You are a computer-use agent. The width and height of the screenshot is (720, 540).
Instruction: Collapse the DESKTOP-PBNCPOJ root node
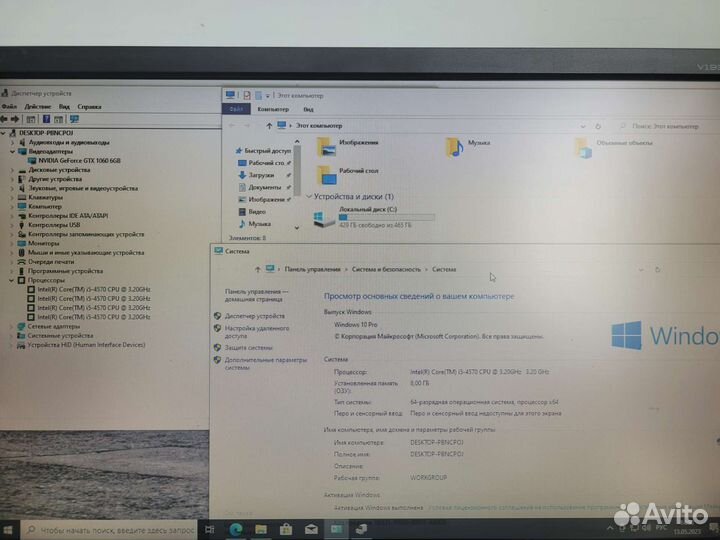(3, 133)
